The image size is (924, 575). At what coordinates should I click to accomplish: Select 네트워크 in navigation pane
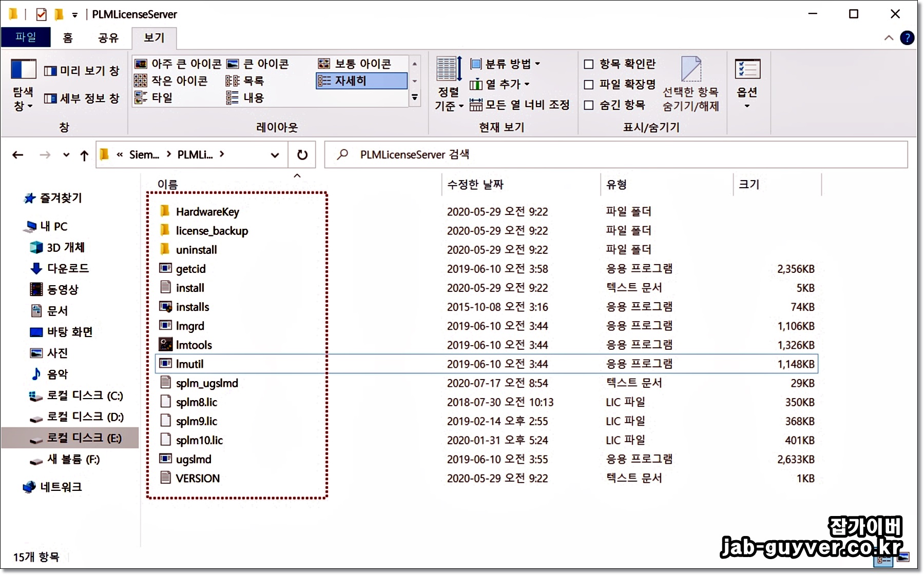coord(52,487)
